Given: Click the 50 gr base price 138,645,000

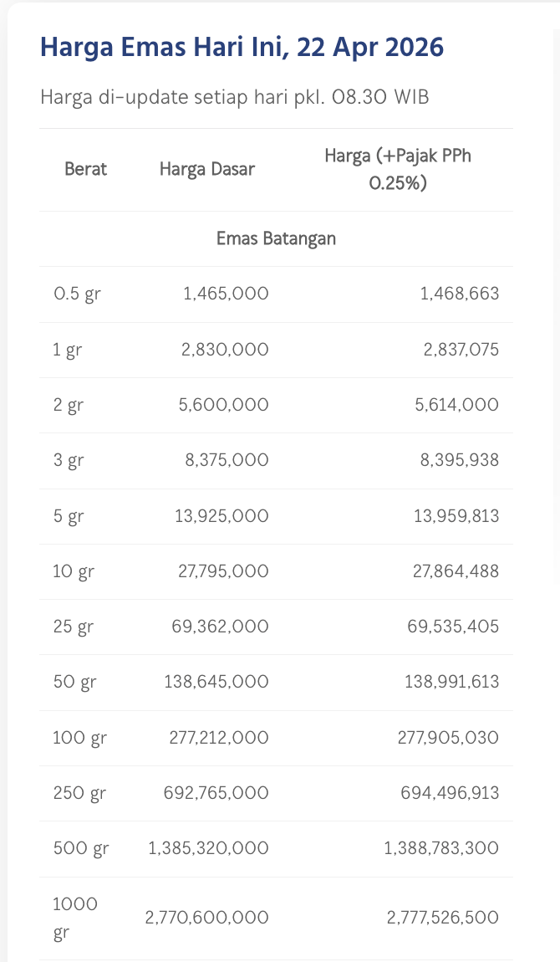Looking at the screenshot, I should pyautogui.click(x=216, y=682).
